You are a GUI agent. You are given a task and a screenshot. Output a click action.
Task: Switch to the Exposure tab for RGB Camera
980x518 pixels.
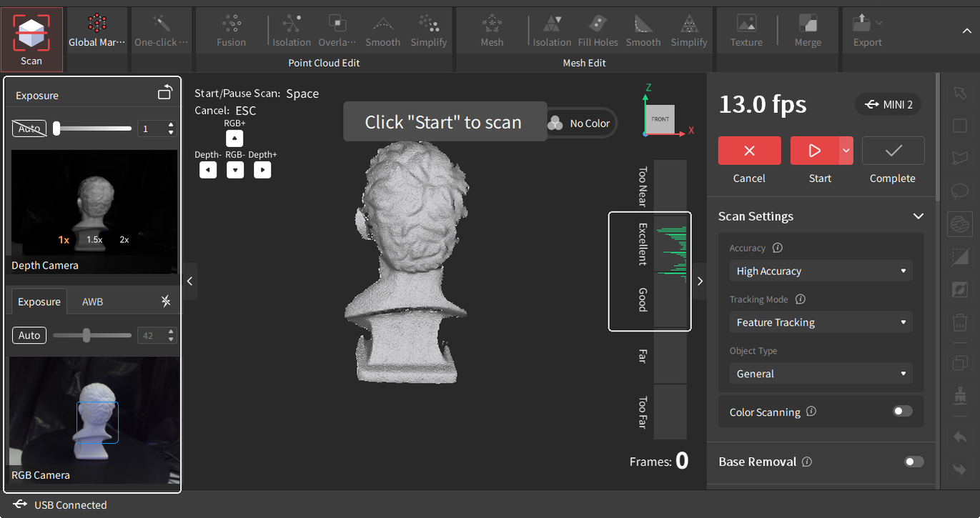[39, 301]
